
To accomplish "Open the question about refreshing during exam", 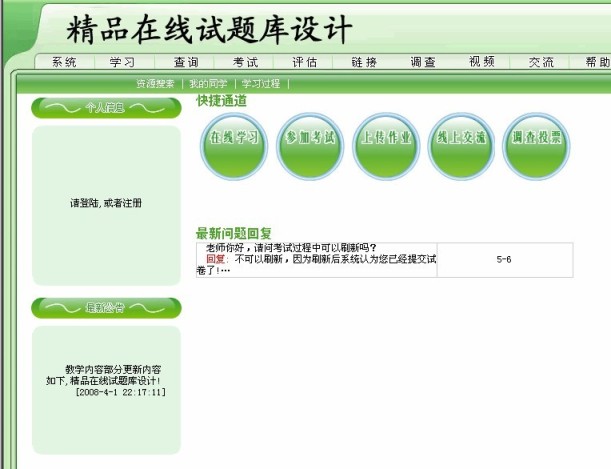I will click(x=290, y=248).
